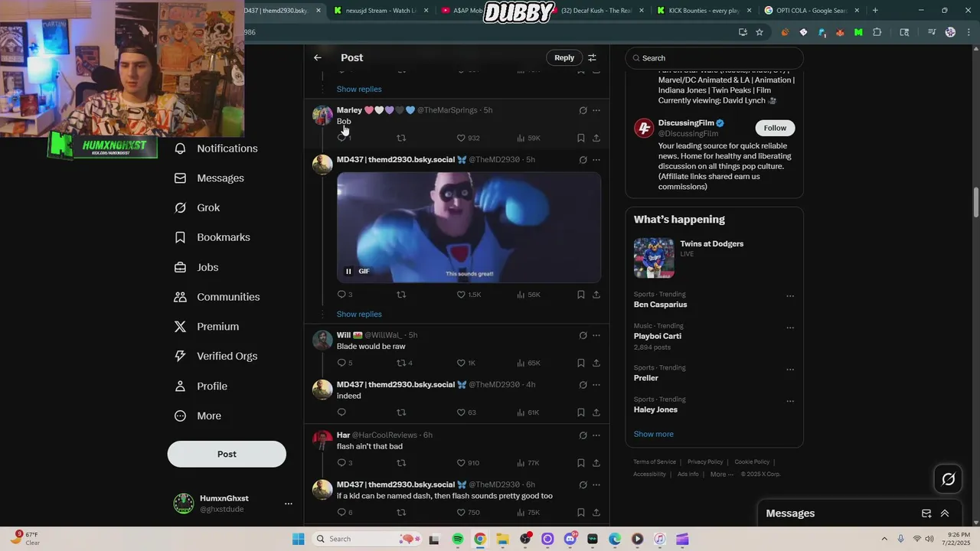Compose new message in Messages drawer

[926, 514]
